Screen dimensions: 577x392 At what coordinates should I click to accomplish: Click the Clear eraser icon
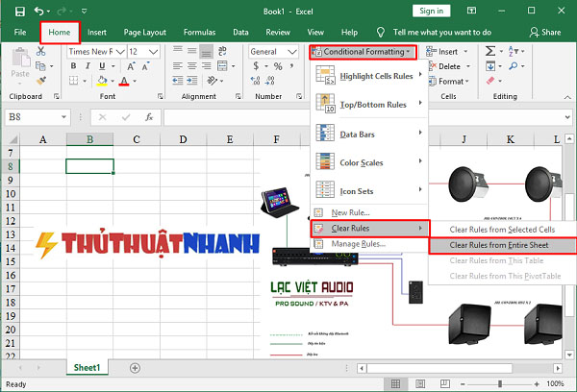pyautogui.click(x=490, y=81)
